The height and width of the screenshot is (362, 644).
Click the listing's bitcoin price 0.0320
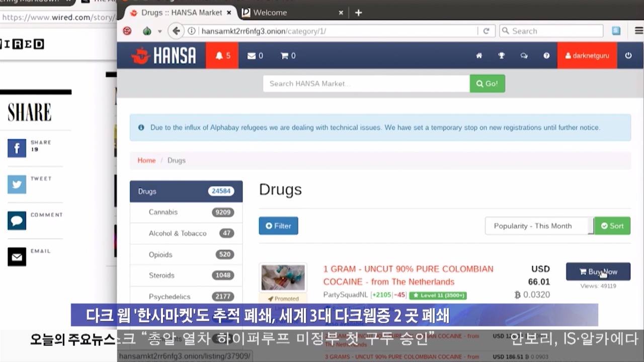tap(532, 295)
